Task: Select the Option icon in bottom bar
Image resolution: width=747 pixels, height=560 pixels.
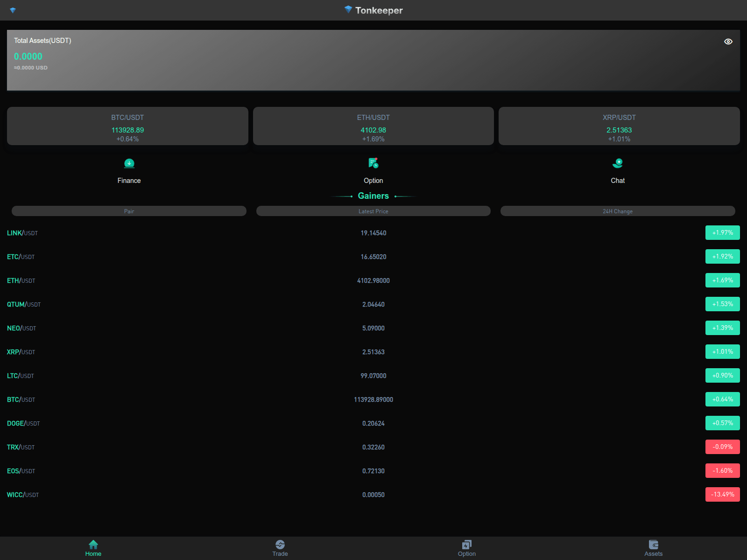Action: [466, 544]
